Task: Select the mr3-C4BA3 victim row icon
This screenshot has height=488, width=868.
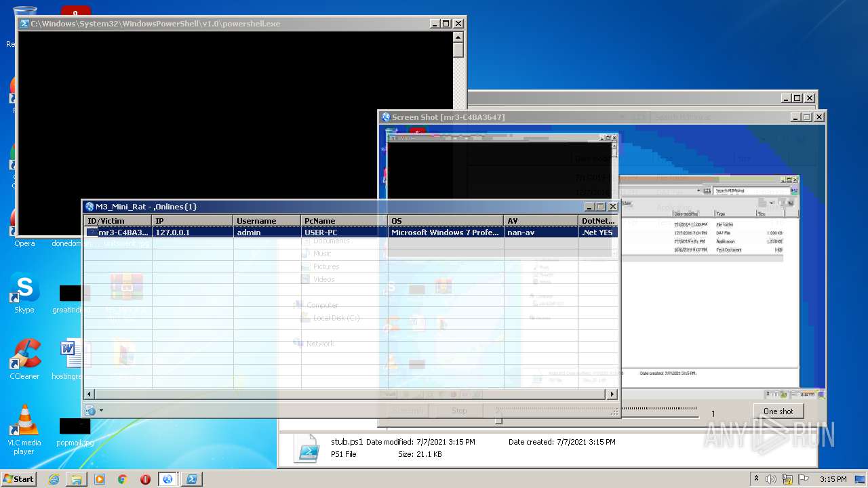Action: click(92, 232)
